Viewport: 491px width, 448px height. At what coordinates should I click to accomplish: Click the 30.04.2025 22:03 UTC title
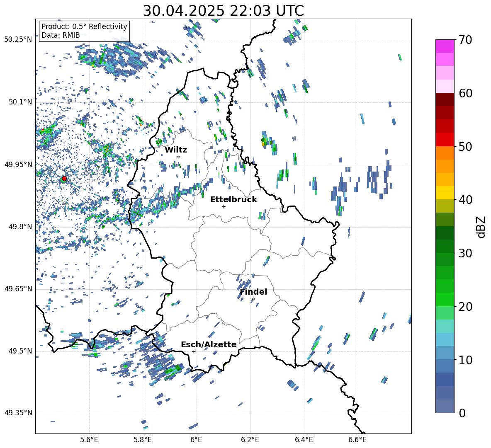tap(224, 11)
